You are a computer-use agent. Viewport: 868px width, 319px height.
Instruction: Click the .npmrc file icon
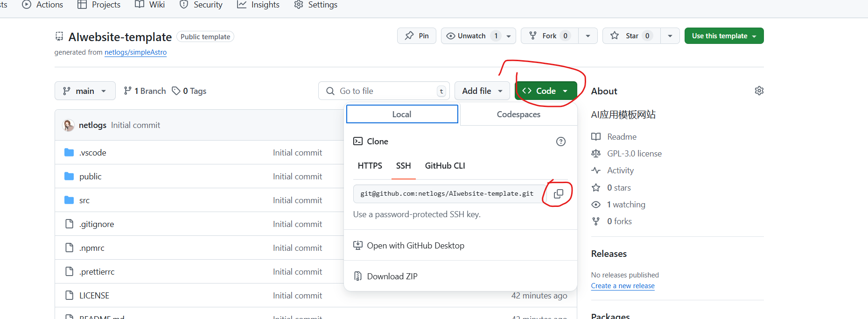coord(70,248)
